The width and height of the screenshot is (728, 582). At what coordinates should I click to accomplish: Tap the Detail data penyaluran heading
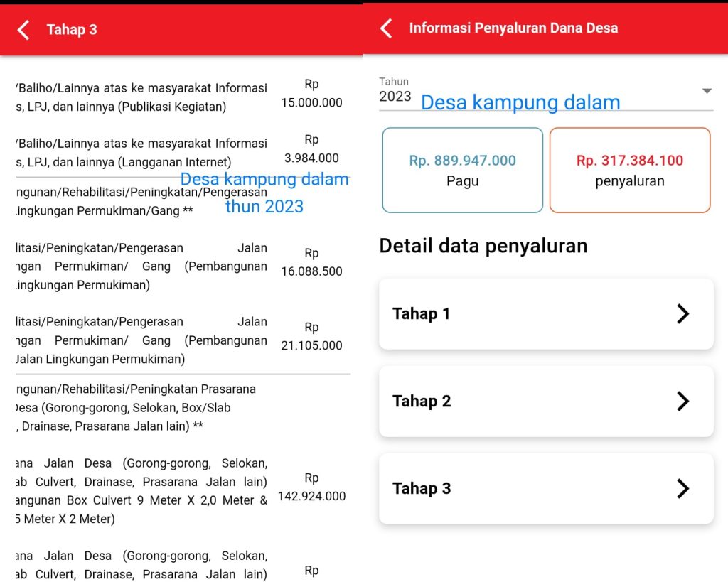(483, 246)
